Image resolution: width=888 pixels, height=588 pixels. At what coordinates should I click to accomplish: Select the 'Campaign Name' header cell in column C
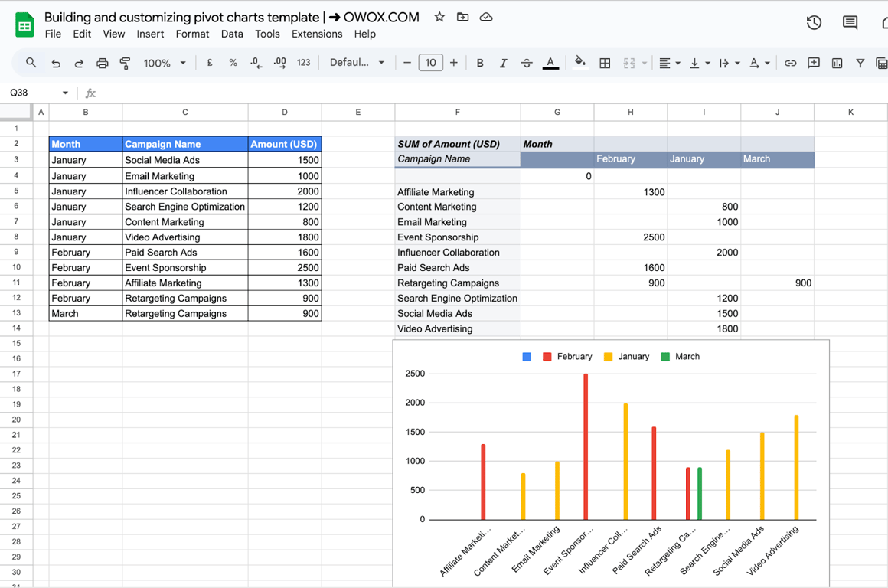[x=185, y=144]
